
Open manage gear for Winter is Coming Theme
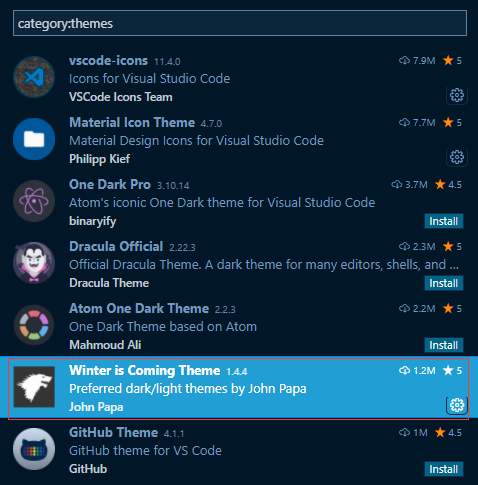(457, 405)
